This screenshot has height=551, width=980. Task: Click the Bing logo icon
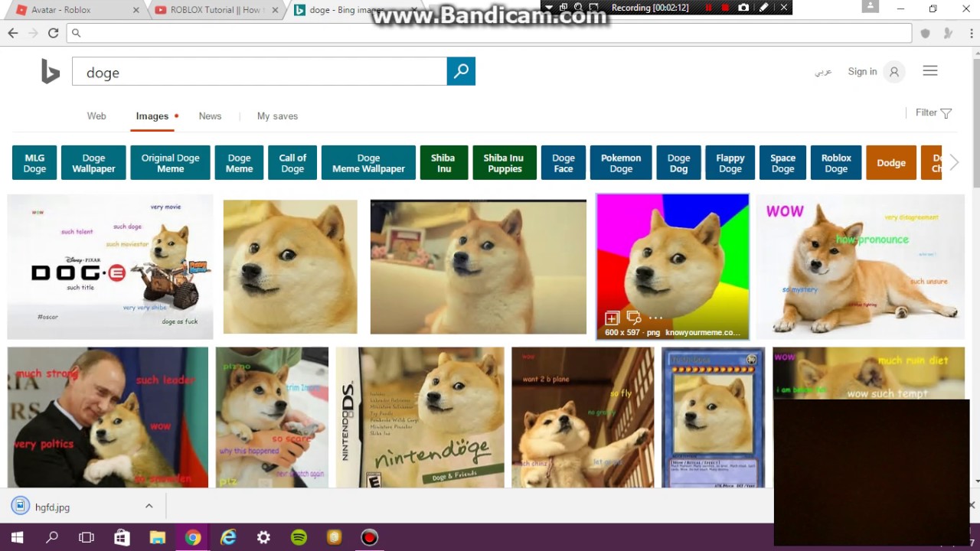point(51,71)
